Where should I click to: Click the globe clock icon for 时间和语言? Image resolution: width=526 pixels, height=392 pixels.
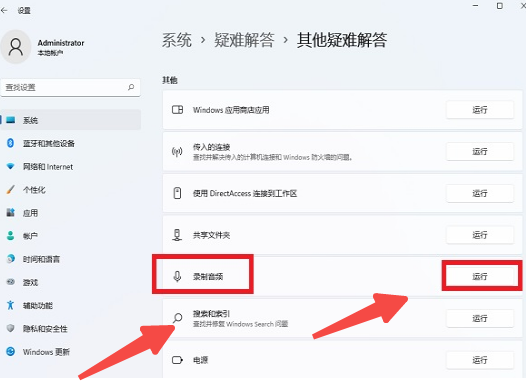click(10, 259)
